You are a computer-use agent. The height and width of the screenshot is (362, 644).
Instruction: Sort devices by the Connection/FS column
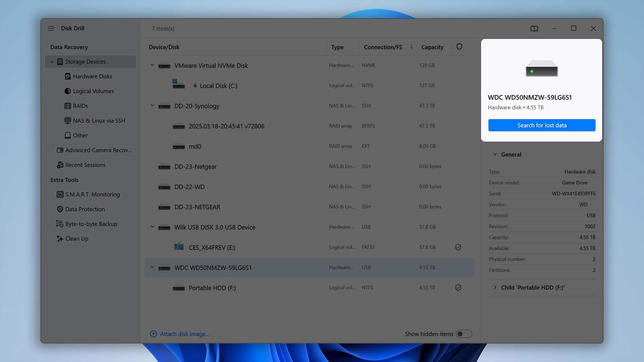click(383, 47)
